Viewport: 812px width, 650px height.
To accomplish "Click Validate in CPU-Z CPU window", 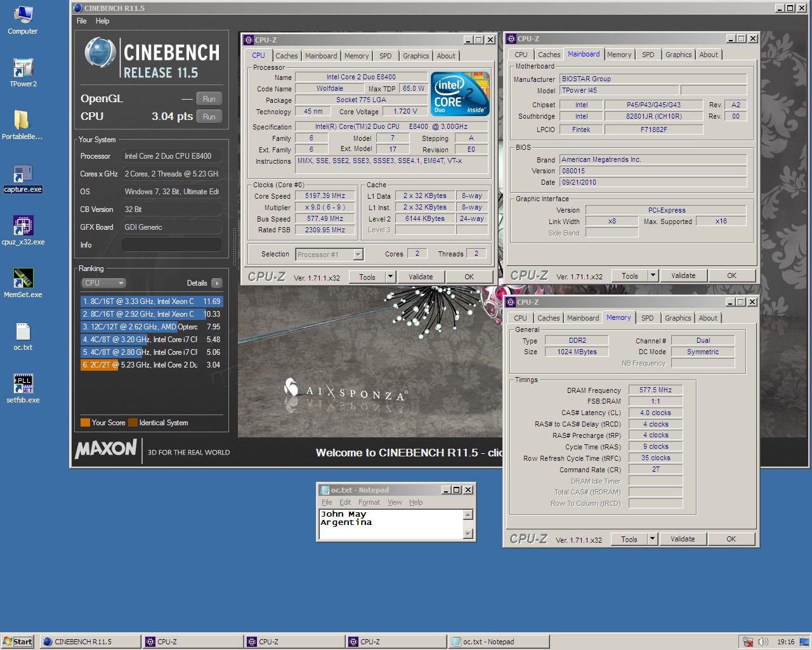I will tap(421, 277).
